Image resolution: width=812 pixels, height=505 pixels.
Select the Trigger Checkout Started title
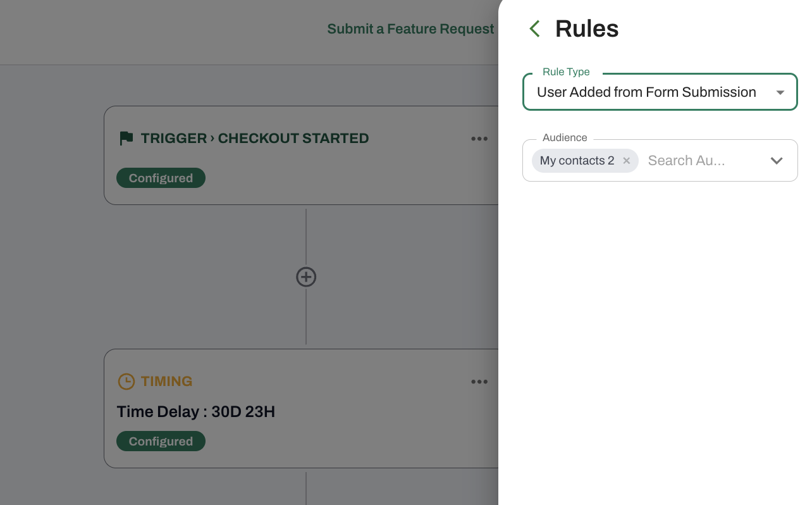255,139
